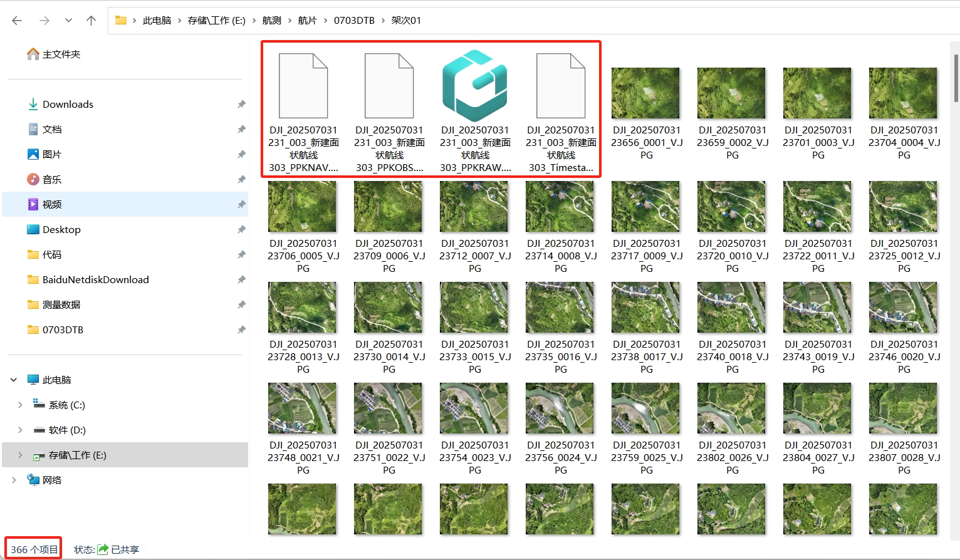Select thumbnail 23746_0020_V.JPG

pos(904,308)
